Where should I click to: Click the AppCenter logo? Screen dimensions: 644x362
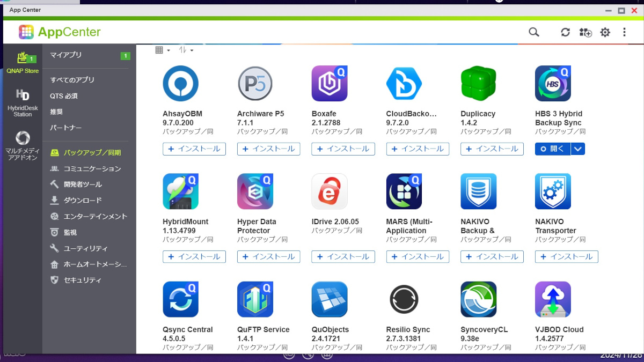click(60, 32)
